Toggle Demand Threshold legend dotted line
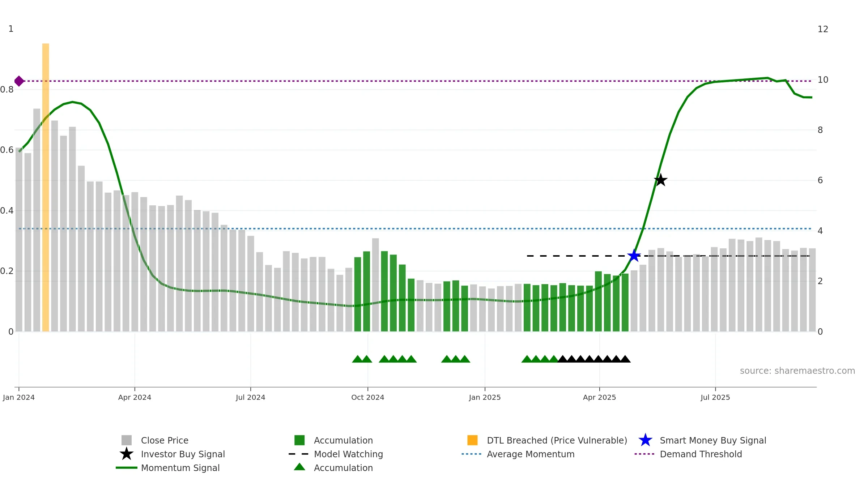The image size is (868, 488). click(x=644, y=454)
